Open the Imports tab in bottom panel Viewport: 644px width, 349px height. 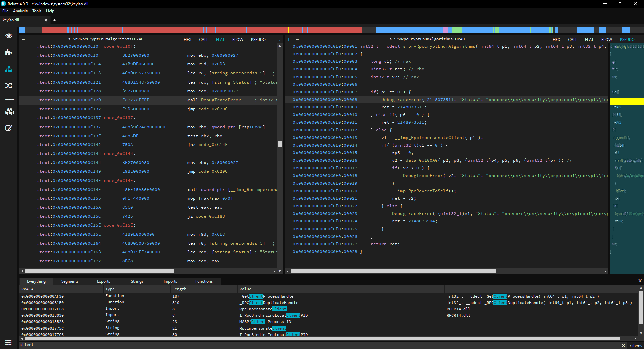(x=170, y=281)
